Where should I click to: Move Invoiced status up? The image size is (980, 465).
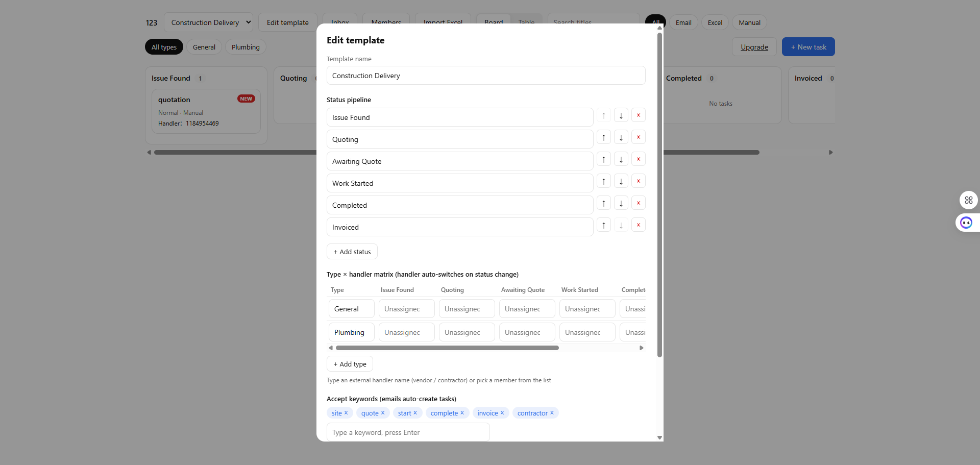[x=603, y=225]
